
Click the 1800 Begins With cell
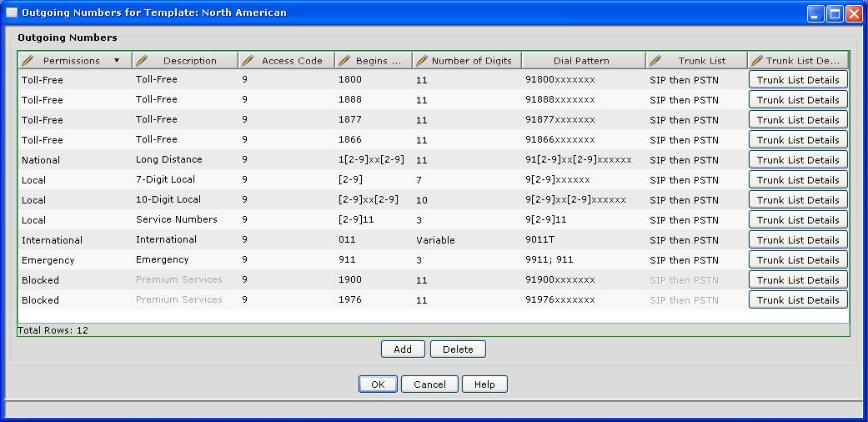coord(374,80)
